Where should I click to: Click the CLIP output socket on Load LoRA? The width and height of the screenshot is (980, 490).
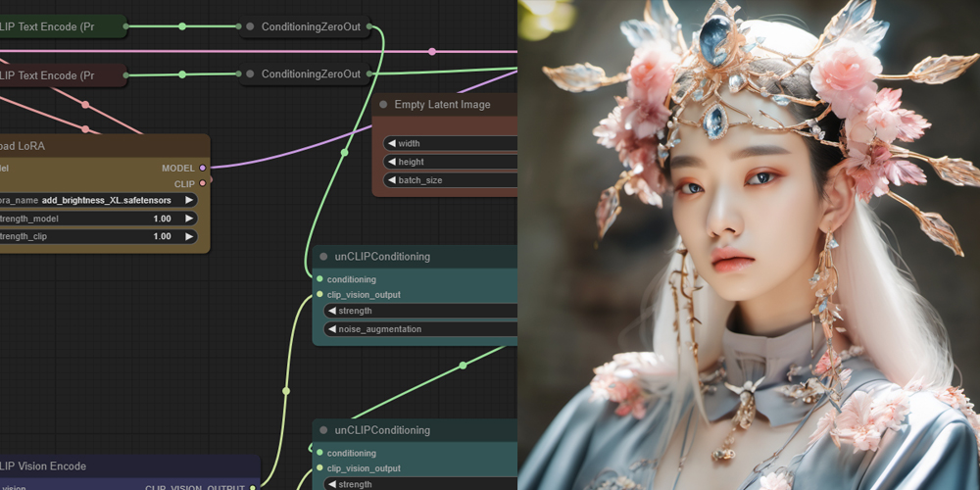click(202, 183)
